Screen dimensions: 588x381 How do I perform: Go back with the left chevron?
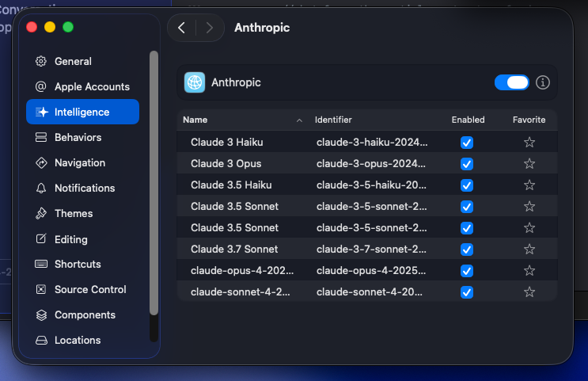click(181, 28)
